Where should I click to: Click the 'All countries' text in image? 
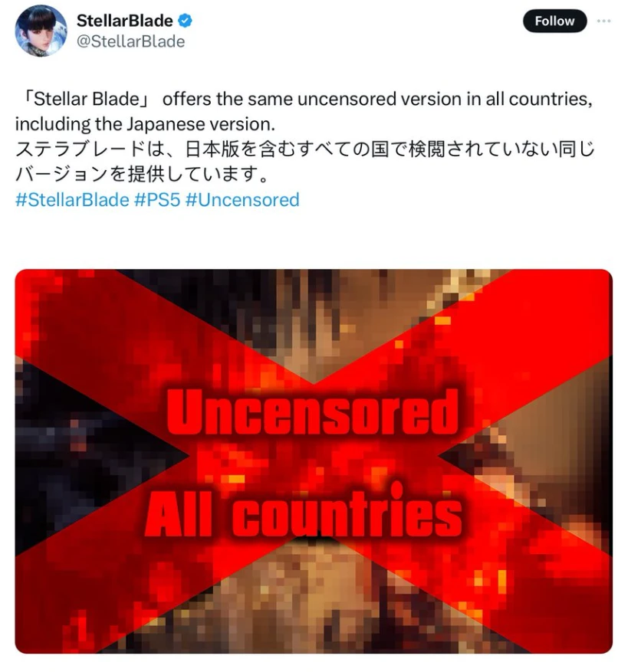point(304,512)
